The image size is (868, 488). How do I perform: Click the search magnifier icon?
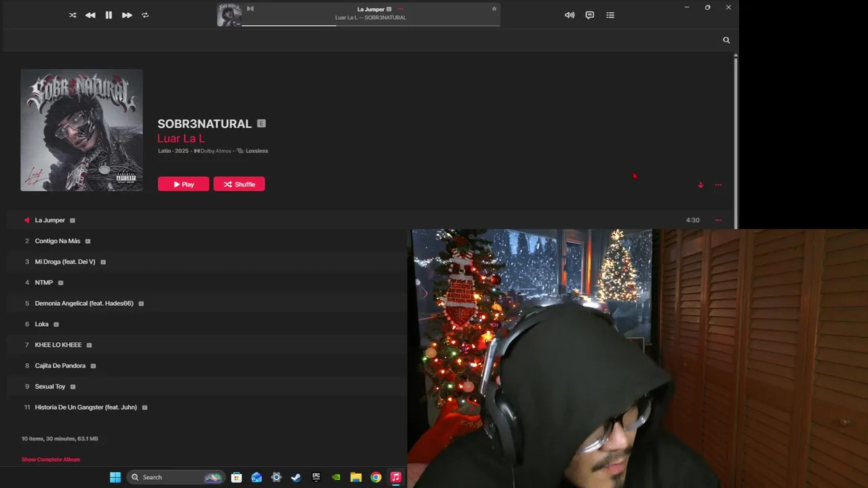[x=726, y=40]
